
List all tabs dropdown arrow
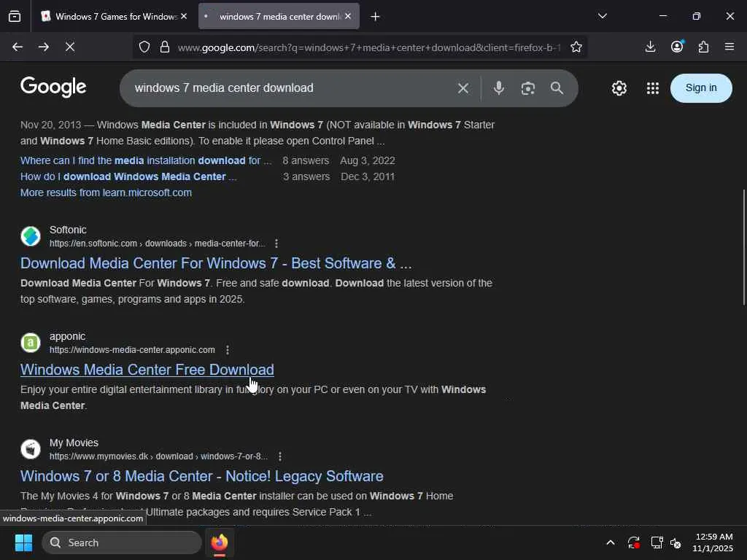pyautogui.click(x=602, y=16)
